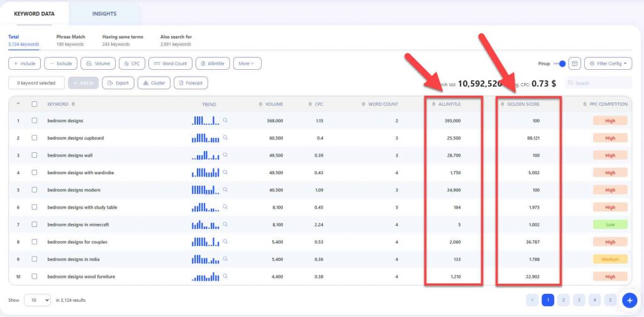Image resolution: width=644 pixels, height=317 pixels.
Task: Open trend search icon for bedroom designs wall
Action: click(x=225, y=155)
